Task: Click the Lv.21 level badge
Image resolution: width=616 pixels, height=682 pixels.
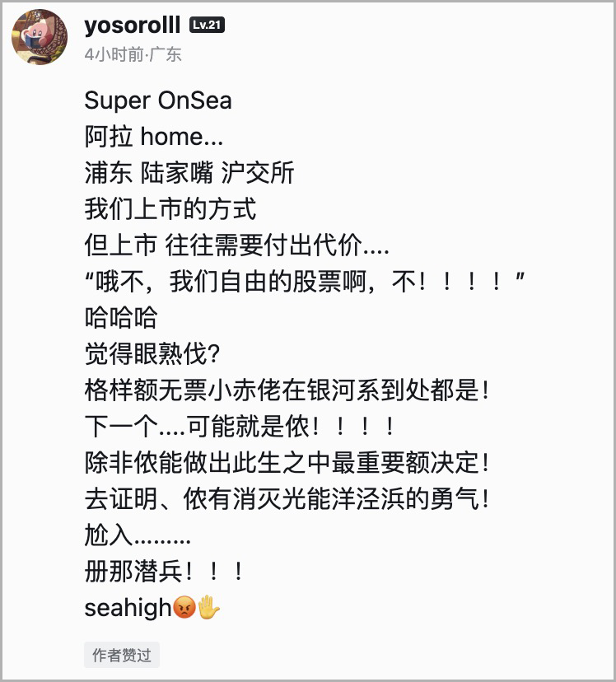Action: pyautogui.click(x=207, y=26)
